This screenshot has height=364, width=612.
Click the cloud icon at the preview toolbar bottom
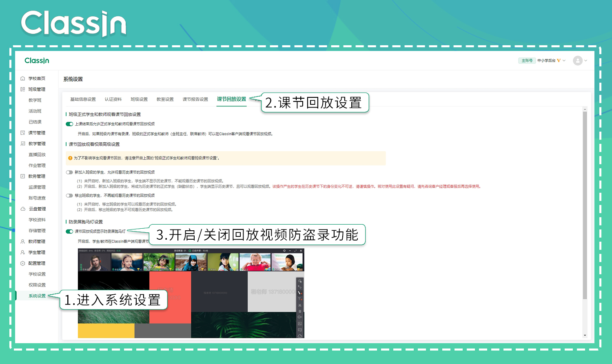(x=300, y=336)
